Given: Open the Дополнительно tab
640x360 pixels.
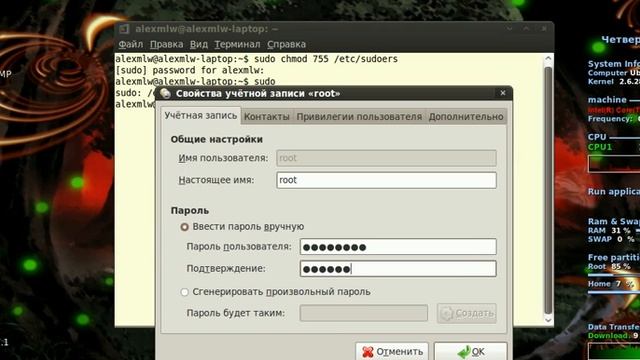Looking at the screenshot, I should point(466,117).
